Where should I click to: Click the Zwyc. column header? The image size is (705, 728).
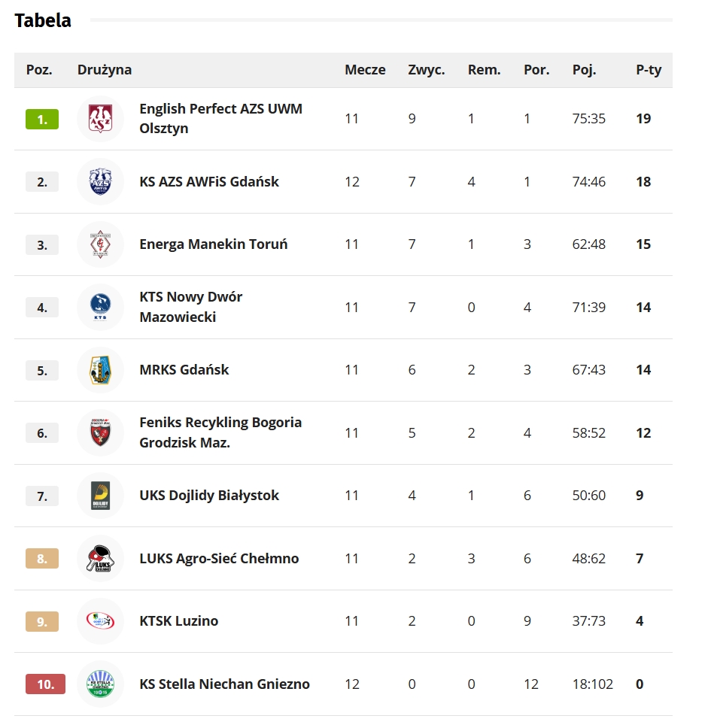427,70
